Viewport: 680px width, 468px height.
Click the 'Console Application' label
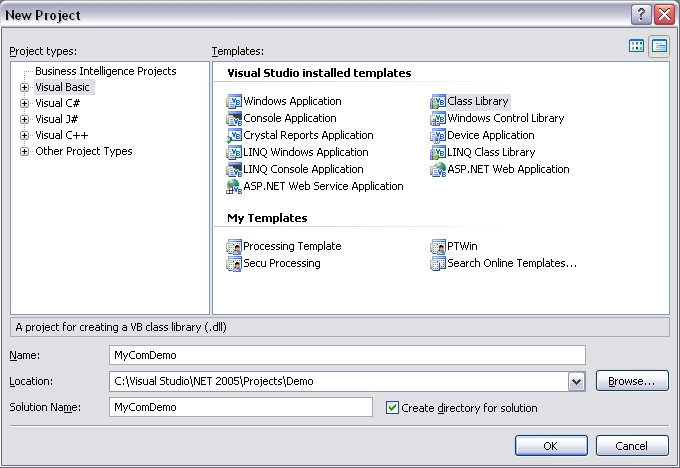click(290, 118)
